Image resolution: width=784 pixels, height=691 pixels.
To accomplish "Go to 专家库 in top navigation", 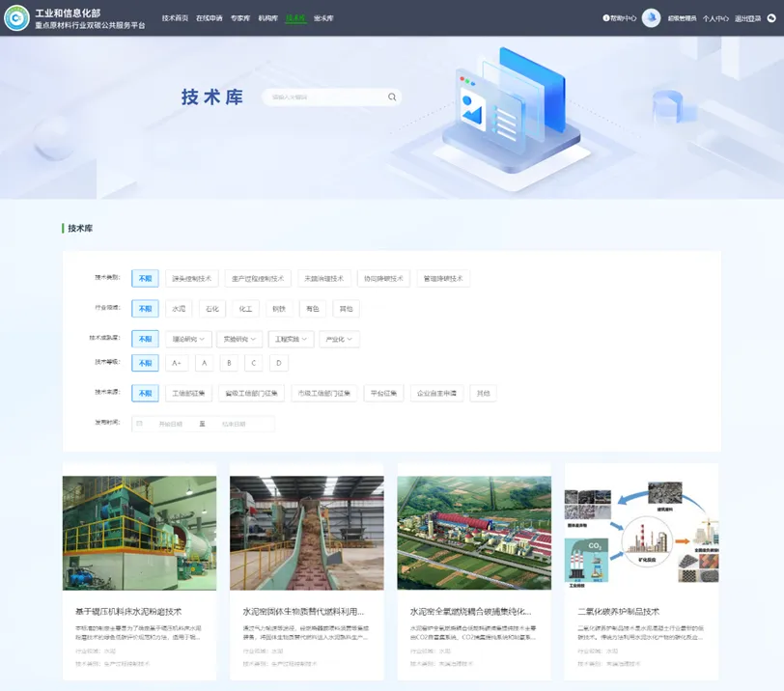I will click(x=240, y=18).
